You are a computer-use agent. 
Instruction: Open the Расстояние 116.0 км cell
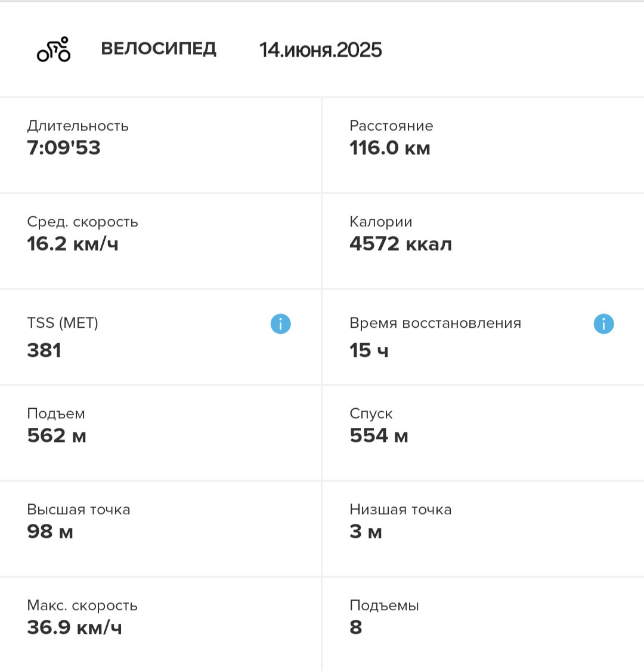pos(484,145)
